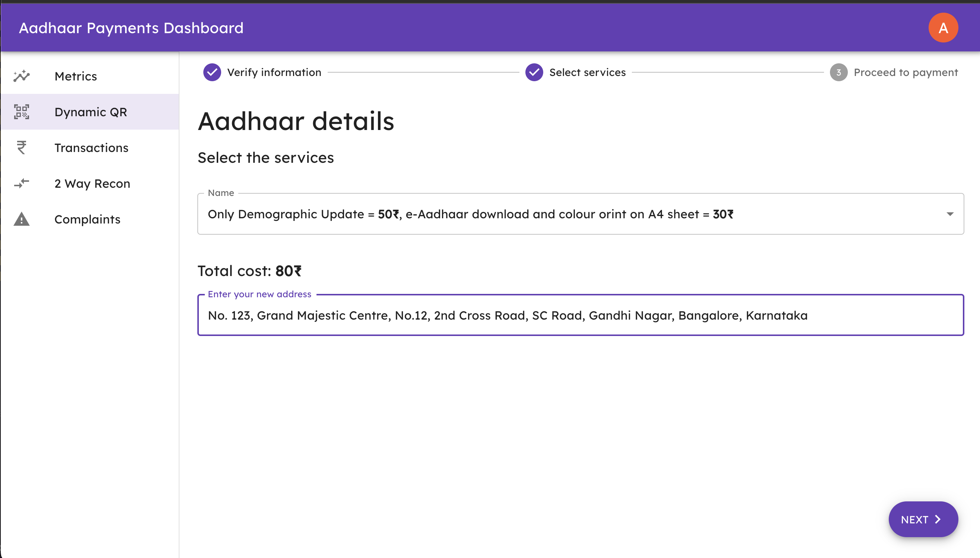Viewport: 980px width, 558px height.
Task: Click the Aadhaar Payments Dashboard title
Action: (131, 28)
